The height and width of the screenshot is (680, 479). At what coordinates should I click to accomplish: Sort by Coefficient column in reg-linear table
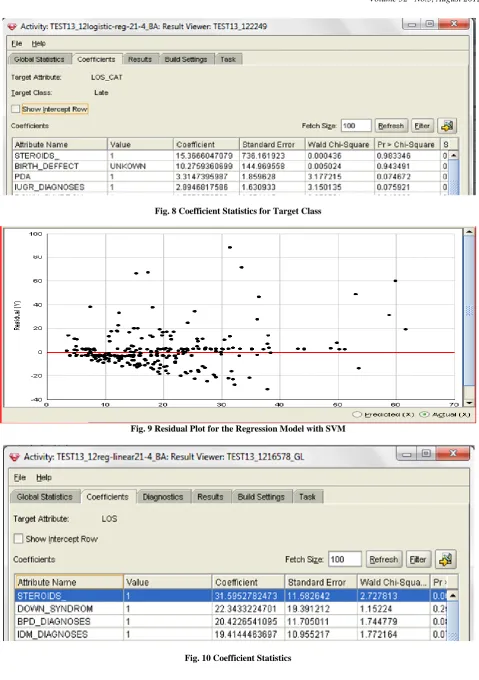[249, 582]
